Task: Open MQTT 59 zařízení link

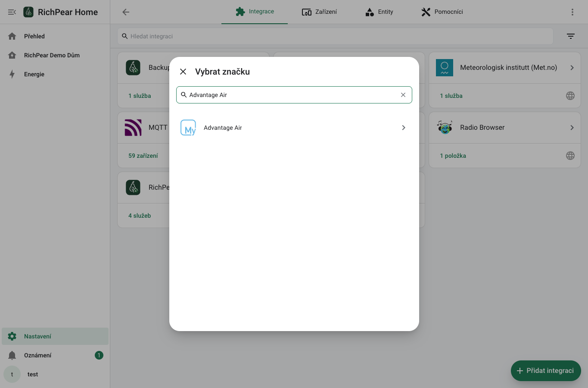Action: click(x=143, y=156)
